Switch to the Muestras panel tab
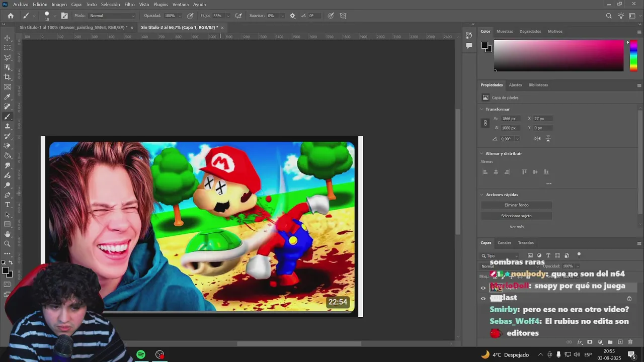Image resolution: width=644 pixels, height=362 pixels. click(x=505, y=31)
